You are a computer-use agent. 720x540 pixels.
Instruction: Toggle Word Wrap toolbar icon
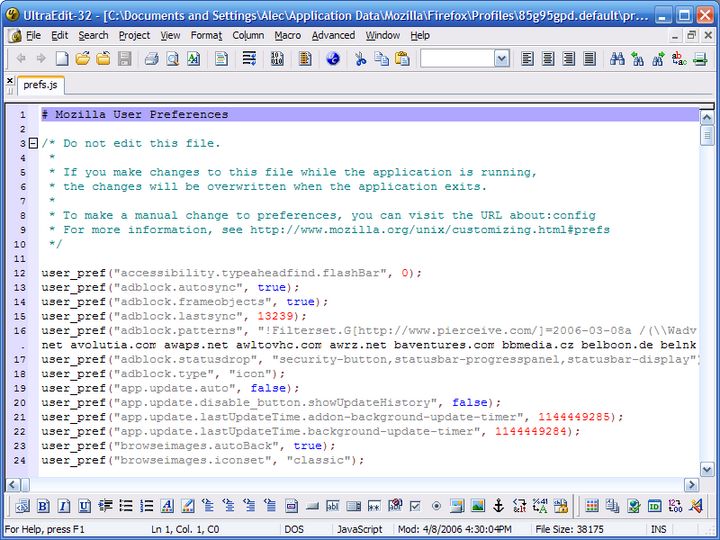point(249,59)
